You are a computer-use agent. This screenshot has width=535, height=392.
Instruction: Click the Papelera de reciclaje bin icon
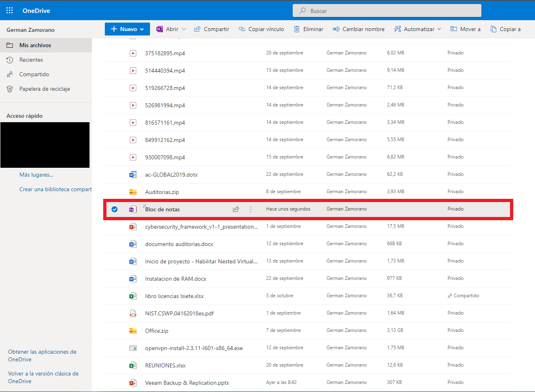(10, 89)
